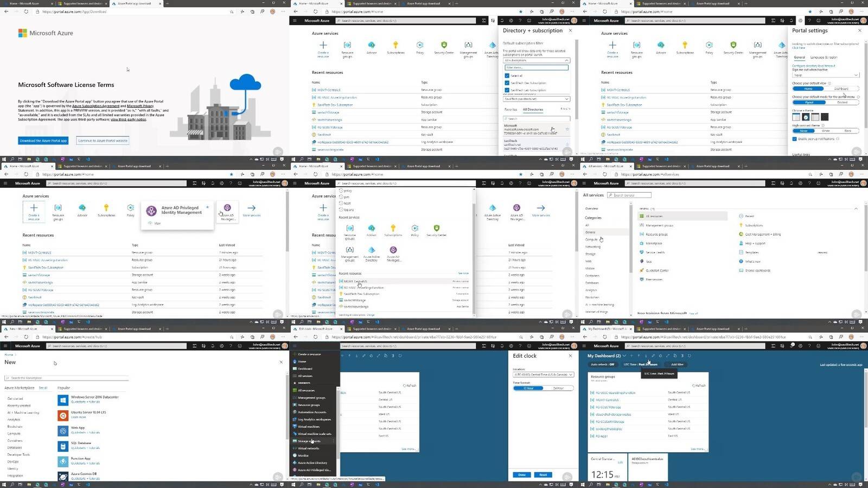Open Management groups icon in Portal settings window
868x488 pixels.
point(757,45)
